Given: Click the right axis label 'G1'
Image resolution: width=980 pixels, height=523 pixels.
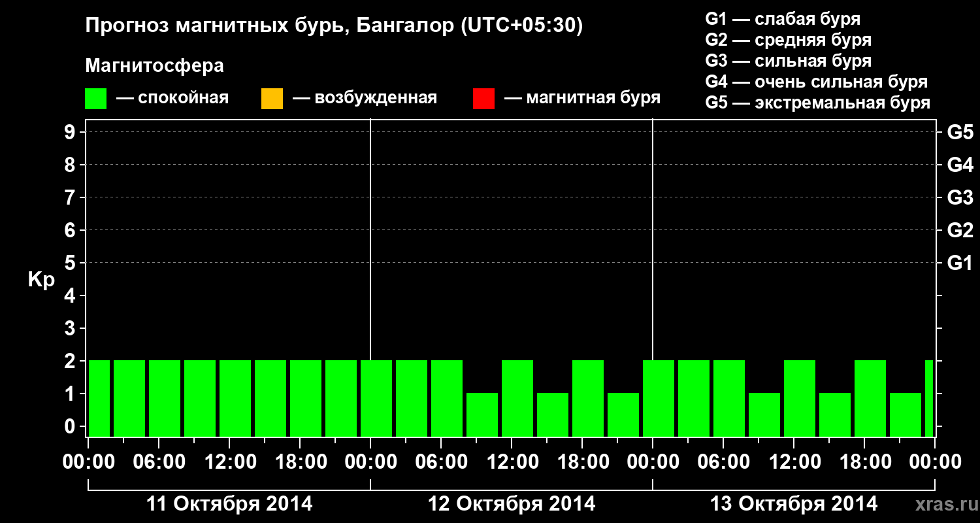Looking at the screenshot, I should click(960, 263).
